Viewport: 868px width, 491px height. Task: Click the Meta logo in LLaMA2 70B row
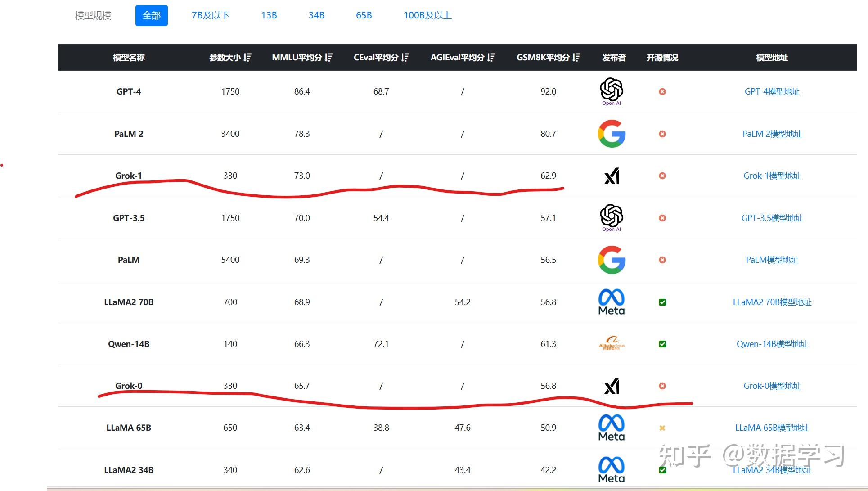point(612,302)
